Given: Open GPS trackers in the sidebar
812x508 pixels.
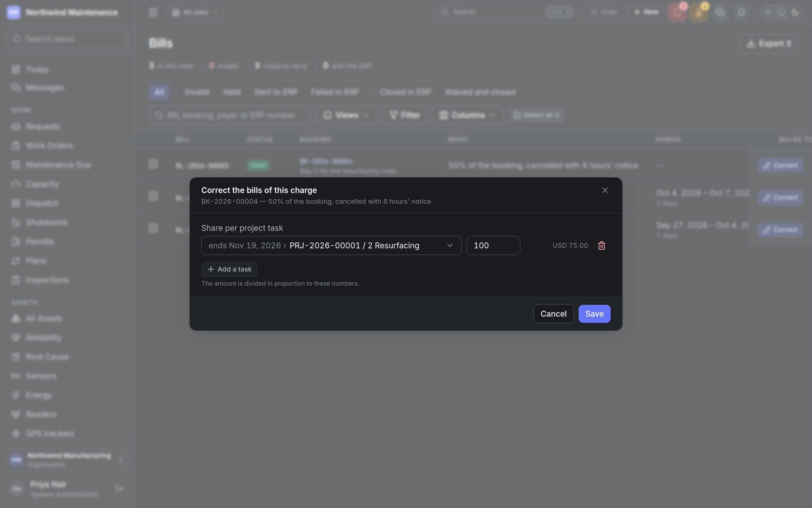Looking at the screenshot, I should (x=67, y=434).
